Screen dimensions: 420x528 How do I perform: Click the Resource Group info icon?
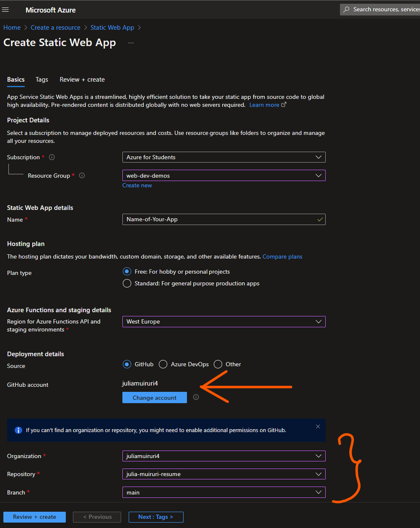click(82, 176)
